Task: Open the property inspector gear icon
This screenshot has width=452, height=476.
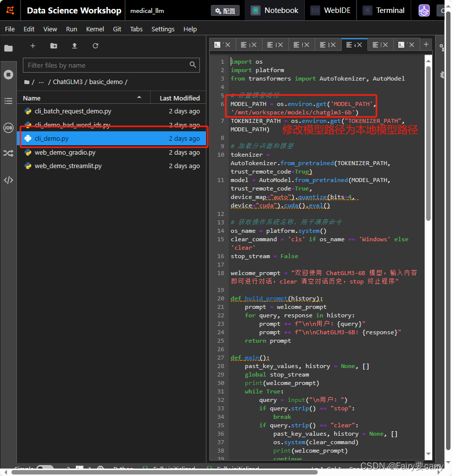Action: point(442,47)
